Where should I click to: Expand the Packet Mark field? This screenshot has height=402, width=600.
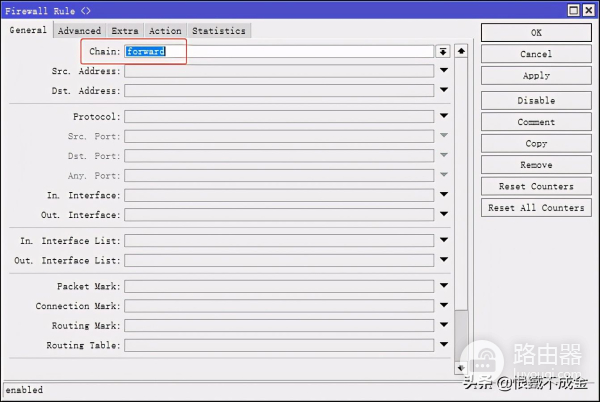click(x=443, y=286)
